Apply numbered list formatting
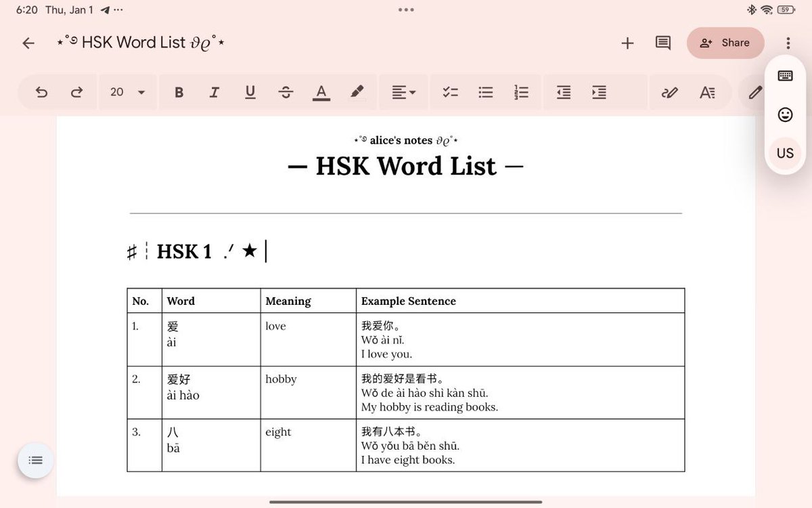This screenshot has height=508, width=812. (x=521, y=92)
